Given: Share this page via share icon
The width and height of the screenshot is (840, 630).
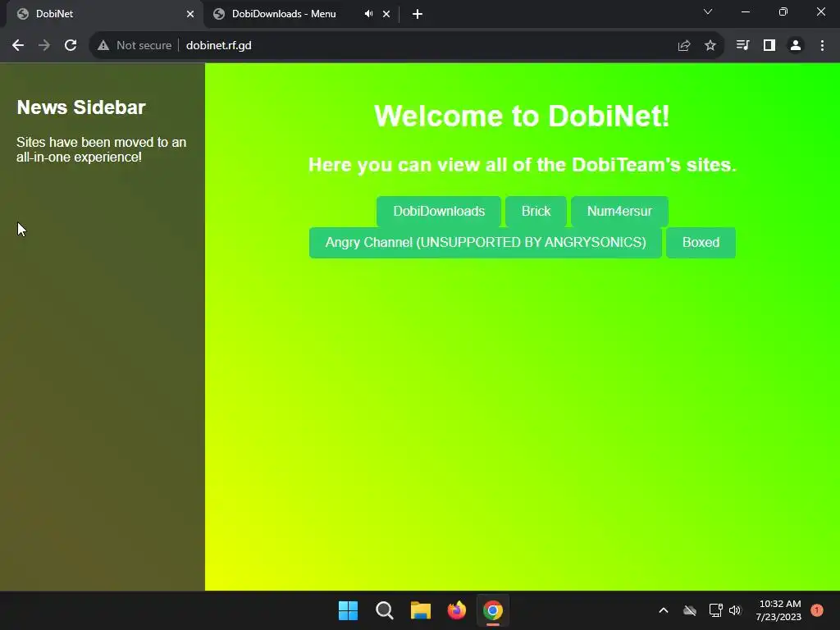Looking at the screenshot, I should tap(683, 46).
